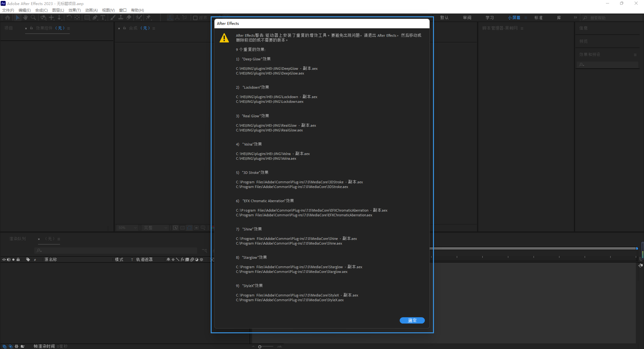The width and height of the screenshot is (644, 349).
Task: Switch to the 项目 panel tab
Action: (8, 28)
